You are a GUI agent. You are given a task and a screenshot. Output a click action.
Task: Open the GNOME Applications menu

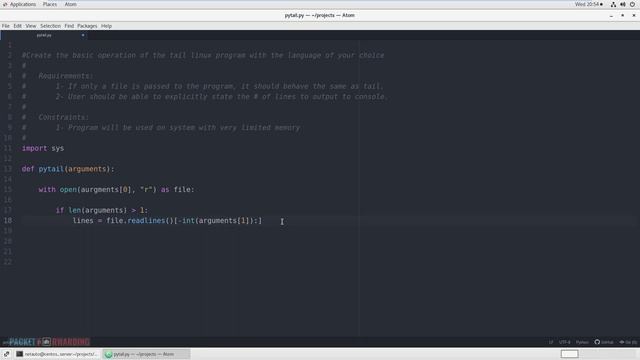[x=20, y=4]
